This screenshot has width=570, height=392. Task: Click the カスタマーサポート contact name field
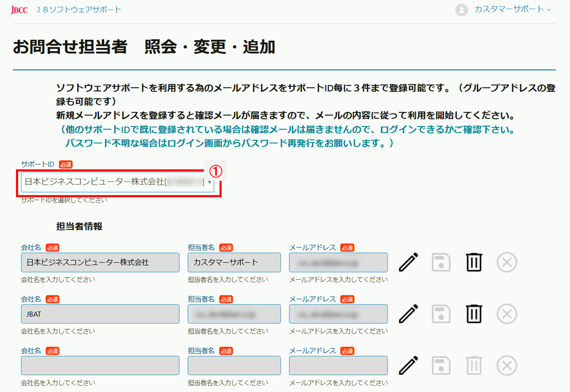[234, 262]
